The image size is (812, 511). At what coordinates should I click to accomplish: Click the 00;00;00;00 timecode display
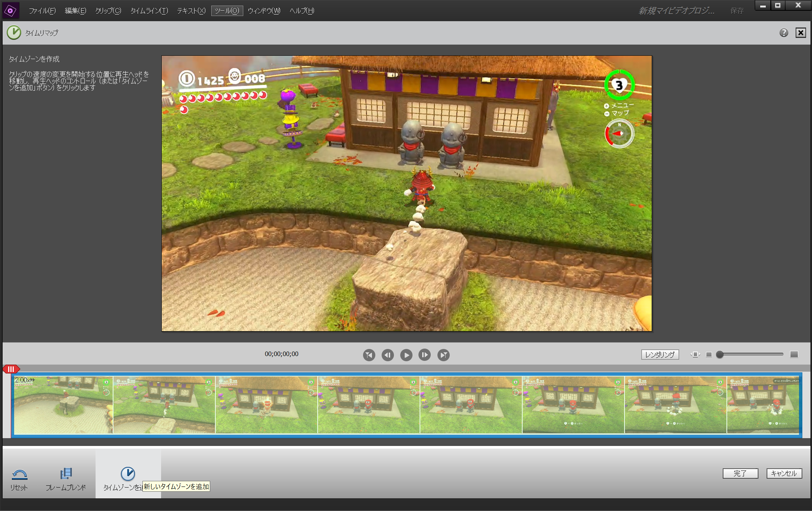282,354
